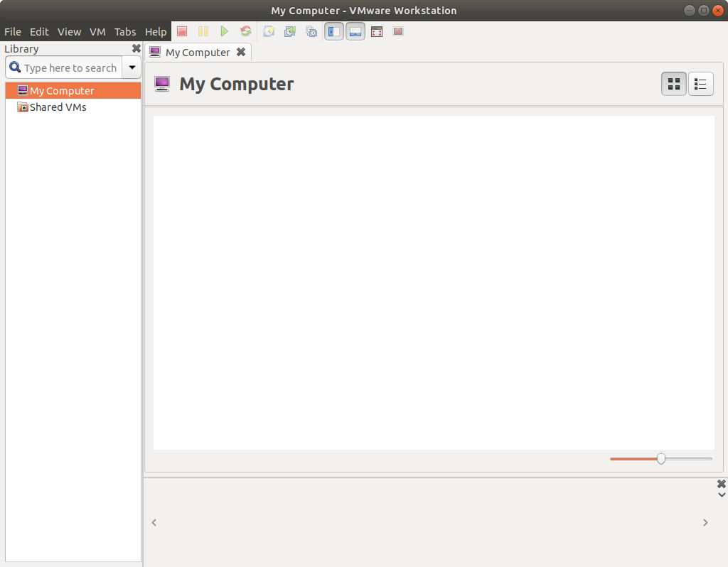Switch to the My Computer tab
Viewport: 728px width, 567px height.
198,53
